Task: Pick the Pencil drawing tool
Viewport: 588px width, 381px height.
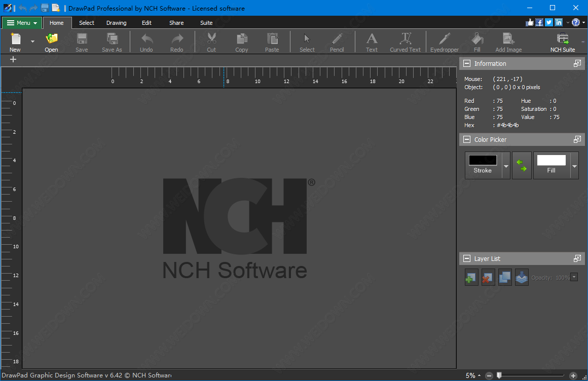Action: (337, 42)
